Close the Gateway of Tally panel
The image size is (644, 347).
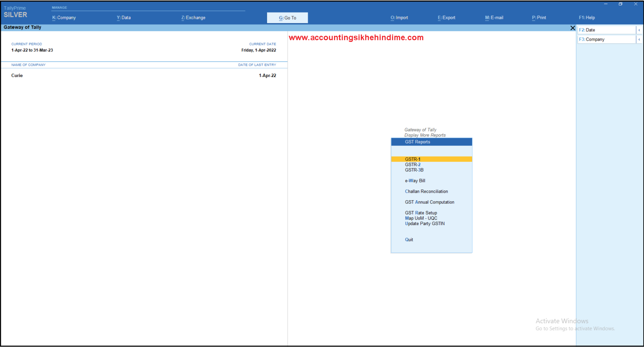(x=573, y=28)
